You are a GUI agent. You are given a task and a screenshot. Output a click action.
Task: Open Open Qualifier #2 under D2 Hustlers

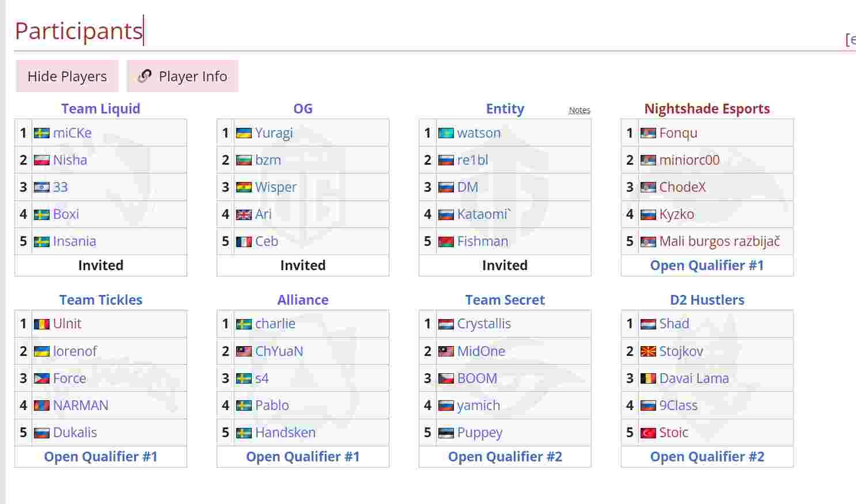coord(707,457)
